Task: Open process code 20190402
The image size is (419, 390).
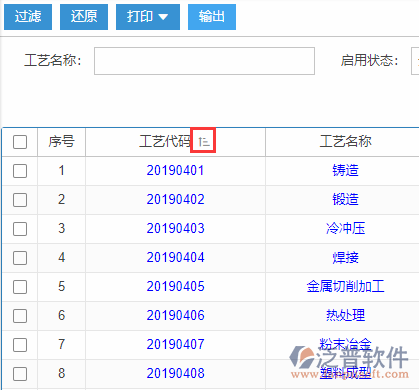Action: click(175, 200)
